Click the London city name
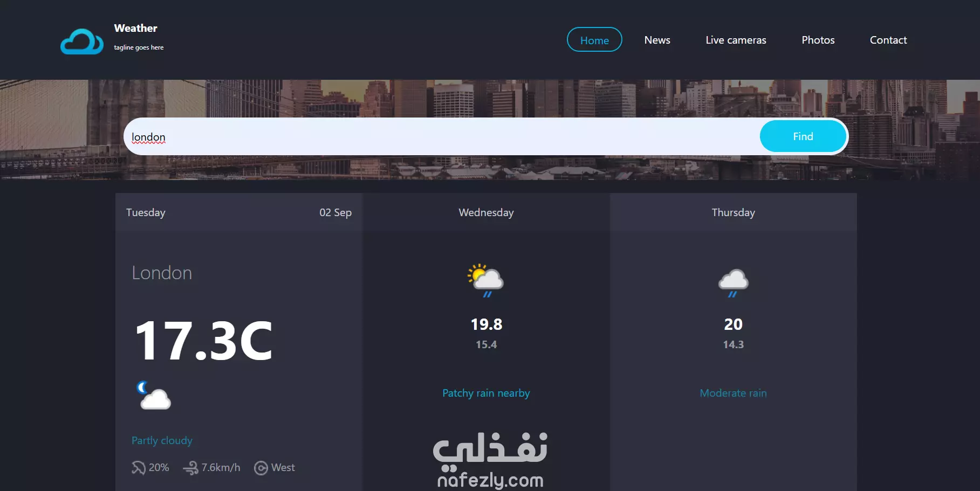The image size is (980, 491). coord(162,273)
